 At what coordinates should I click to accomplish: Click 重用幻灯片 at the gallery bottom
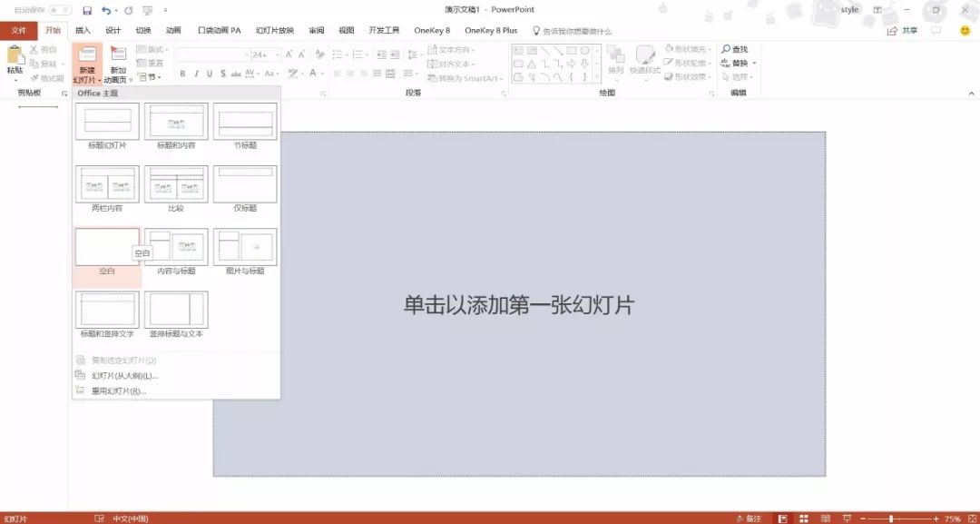[118, 392]
